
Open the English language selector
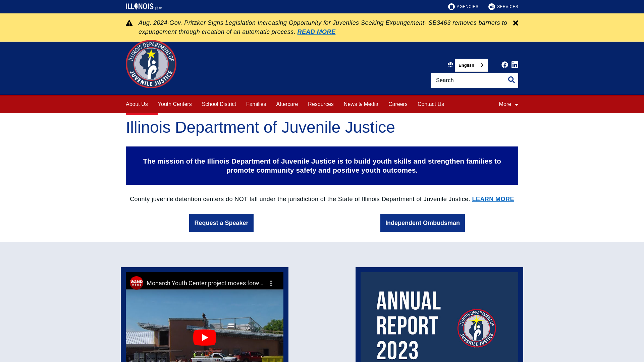(471, 65)
